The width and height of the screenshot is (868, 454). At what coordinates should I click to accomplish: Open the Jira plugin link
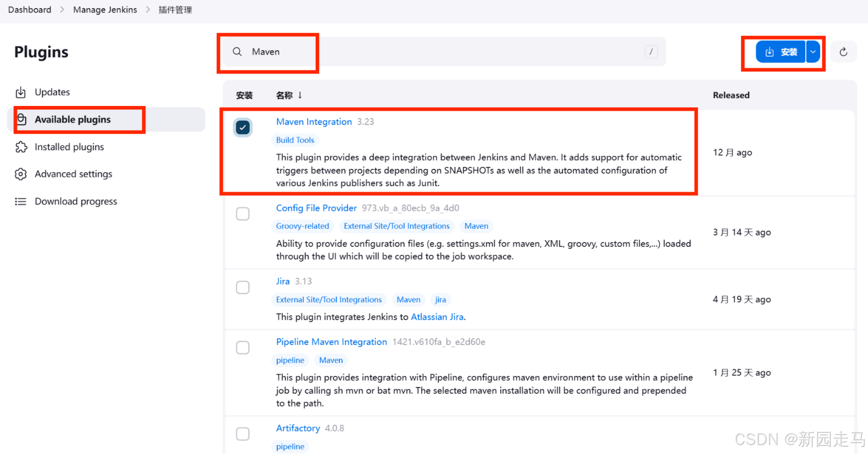click(x=283, y=281)
